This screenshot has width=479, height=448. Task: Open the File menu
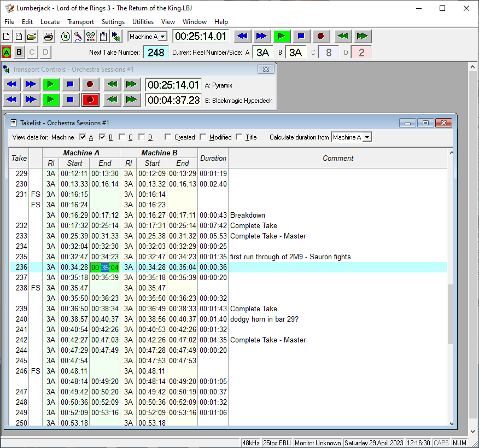tap(9, 22)
